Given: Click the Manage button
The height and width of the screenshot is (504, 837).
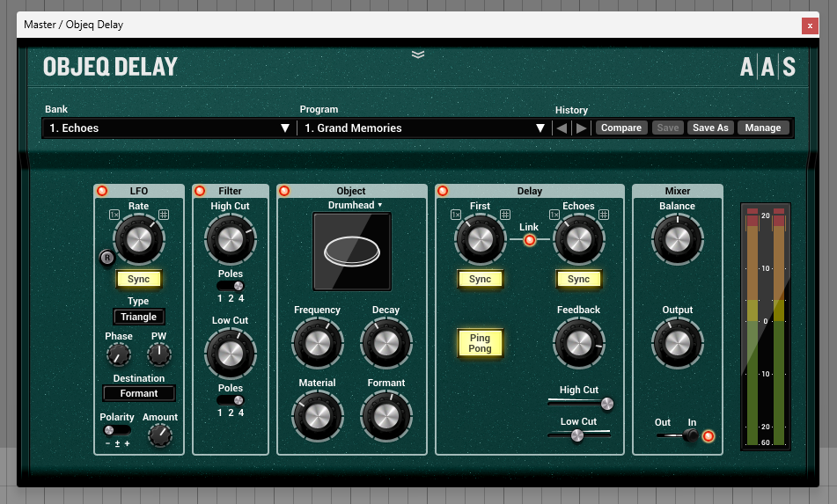Looking at the screenshot, I should (x=763, y=128).
